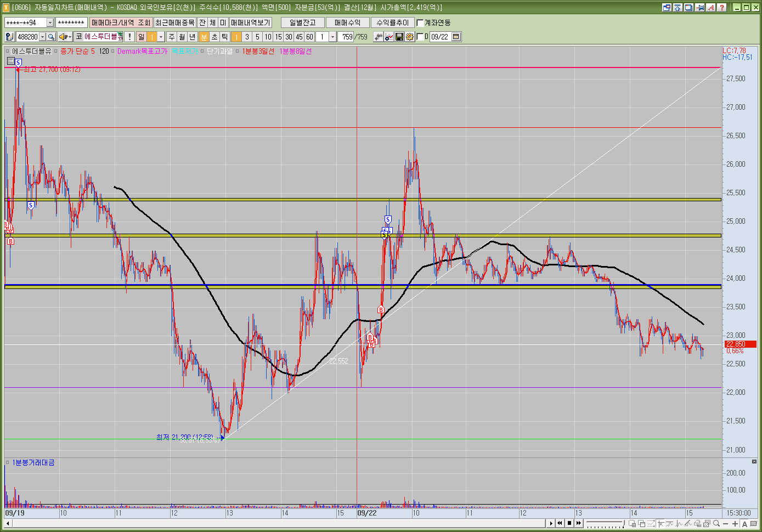Image resolution: width=762 pixels, height=532 pixels.
Task: Click the chart line tool icon
Action: (389, 37)
